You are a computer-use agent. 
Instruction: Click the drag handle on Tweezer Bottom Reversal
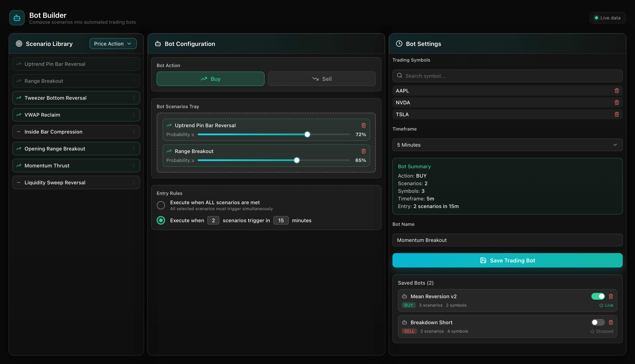point(134,98)
